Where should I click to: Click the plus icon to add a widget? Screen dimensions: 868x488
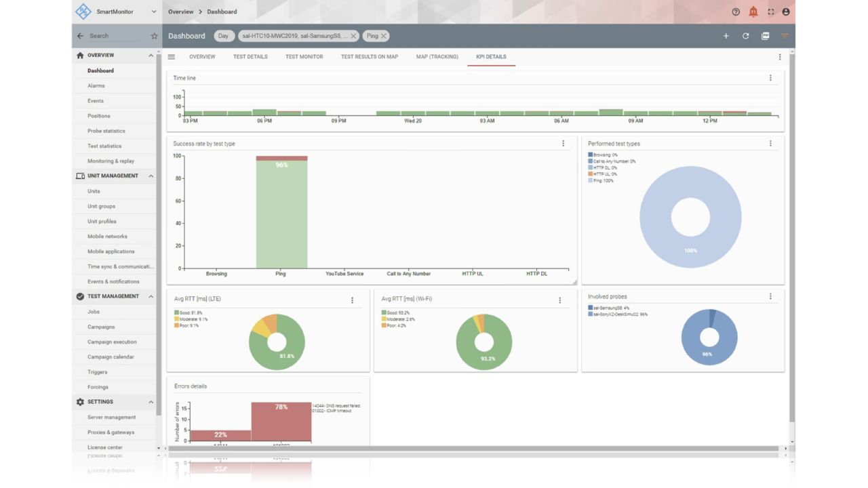coord(726,36)
